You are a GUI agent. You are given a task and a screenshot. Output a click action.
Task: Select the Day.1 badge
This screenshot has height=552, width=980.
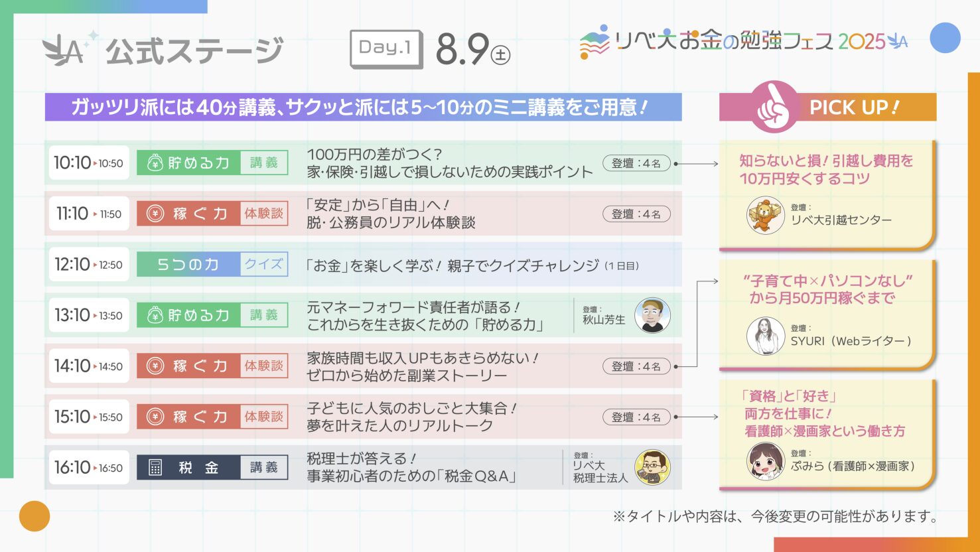386,49
